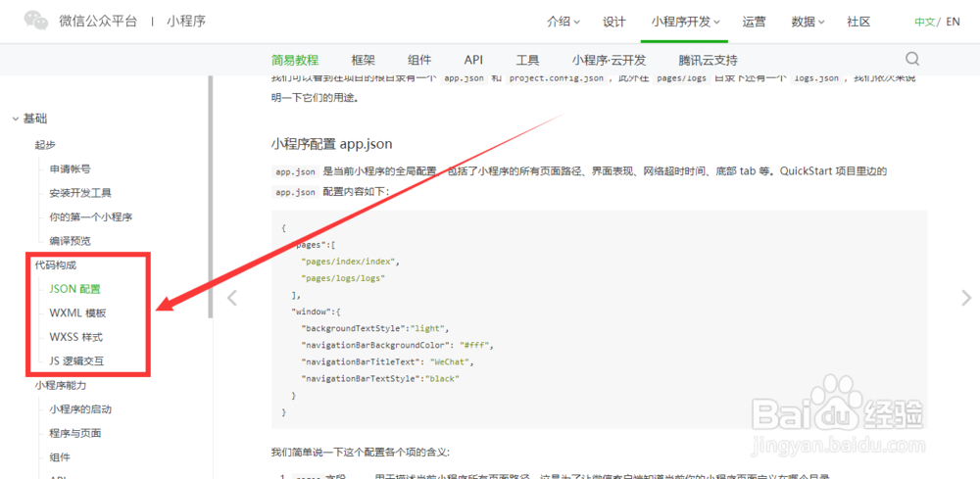Click "pages/logs/logs" in the code block

click(x=343, y=278)
